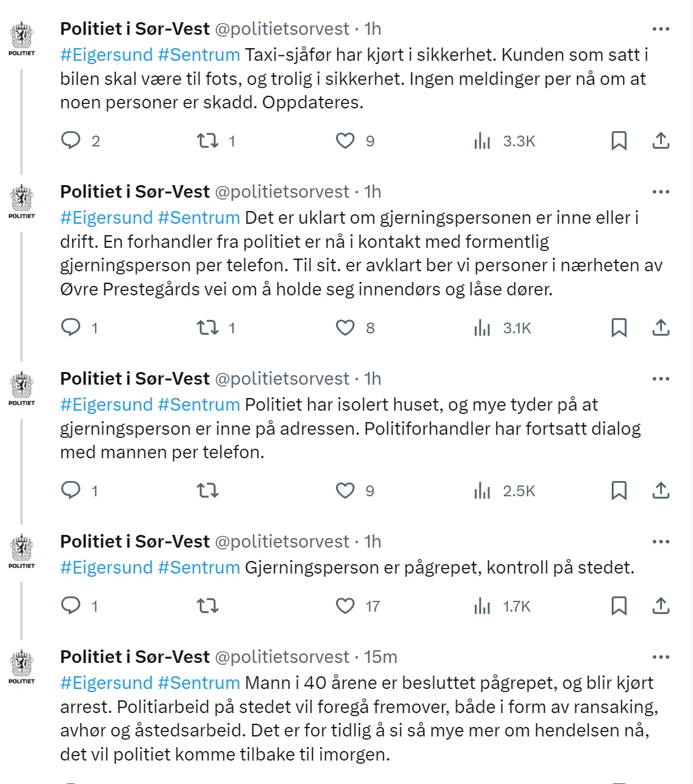Like the second tweet mentioning Øvre Prestegårds vei
This screenshot has height=784, width=693.
coord(346,328)
